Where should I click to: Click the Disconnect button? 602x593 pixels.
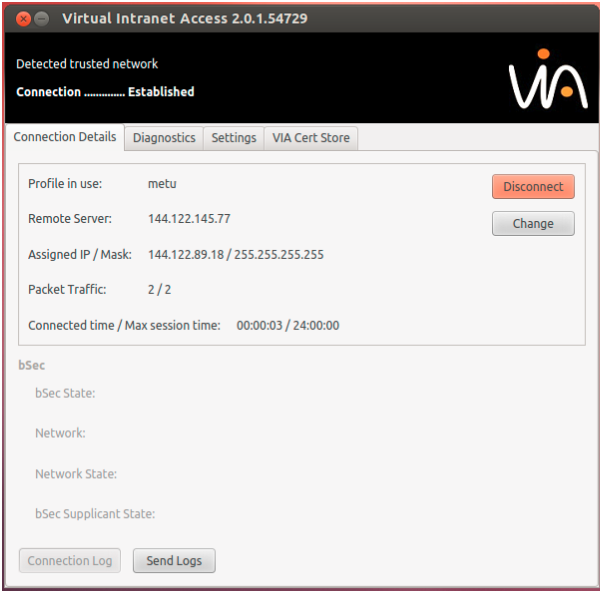(x=533, y=187)
